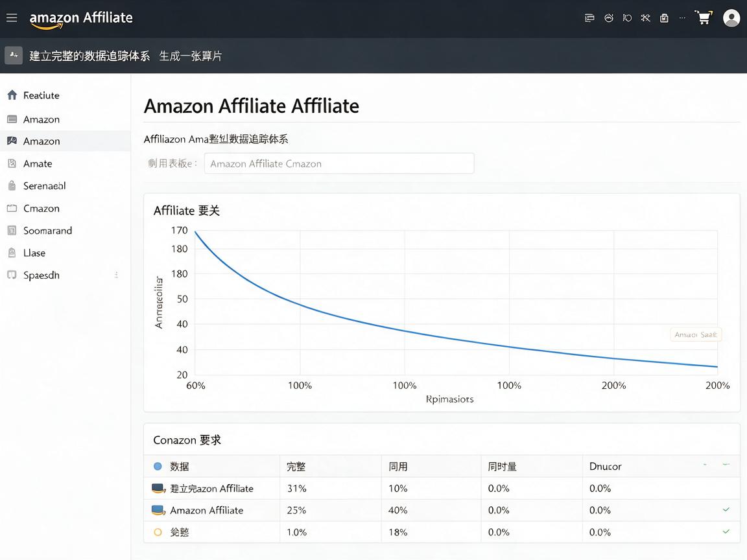The height and width of the screenshot is (560, 747).
Task: Click the 1.0% cell
Action: point(296,532)
